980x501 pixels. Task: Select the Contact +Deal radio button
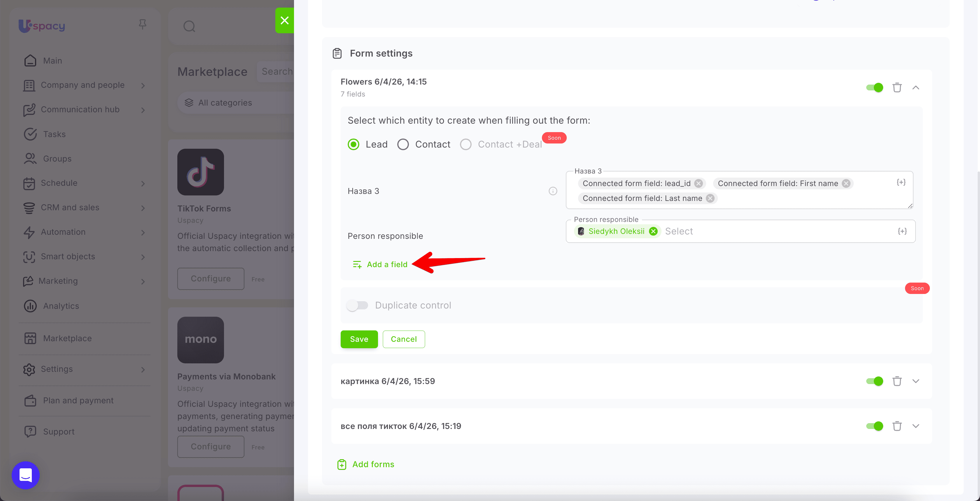point(466,144)
